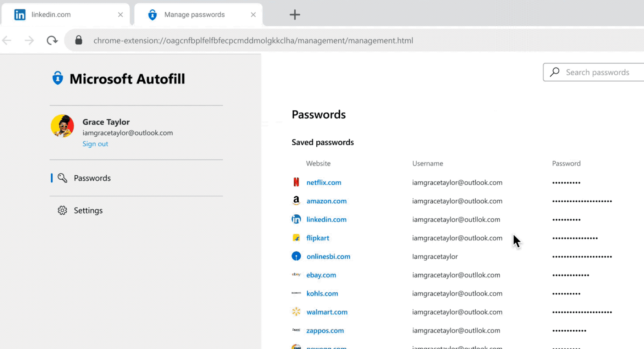Select the amazon.com masked password

click(x=582, y=201)
